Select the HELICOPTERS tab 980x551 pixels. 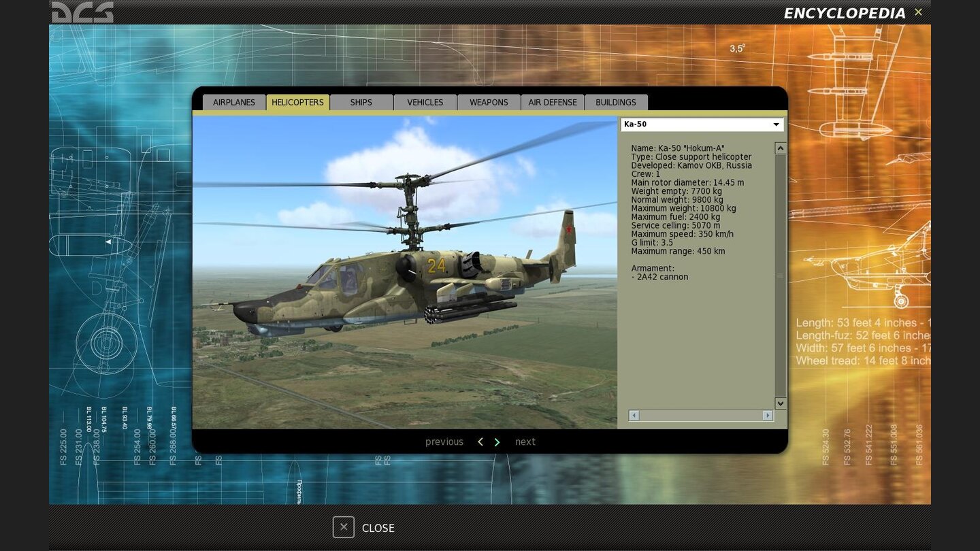[297, 102]
